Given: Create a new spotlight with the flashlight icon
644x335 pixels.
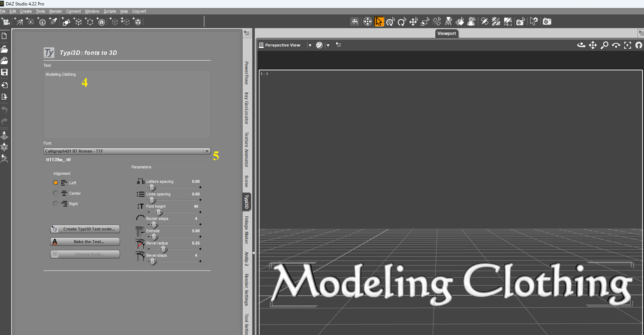Looking at the screenshot, I should (53, 22).
